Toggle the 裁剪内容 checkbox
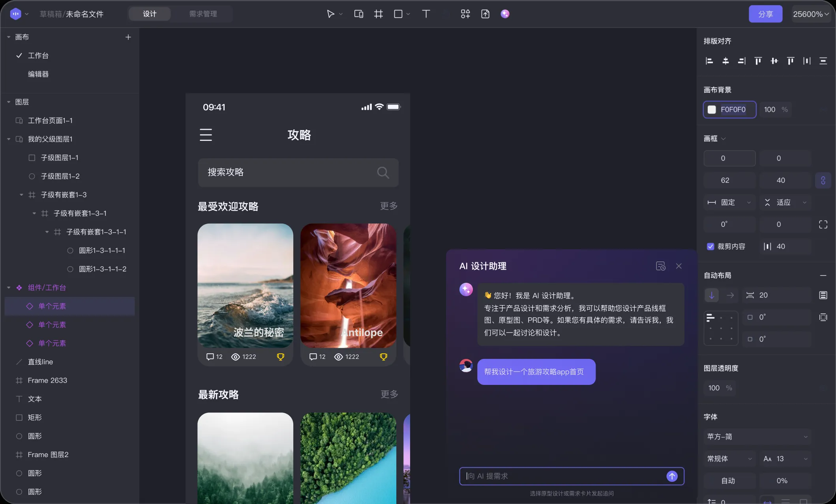 (710, 246)
